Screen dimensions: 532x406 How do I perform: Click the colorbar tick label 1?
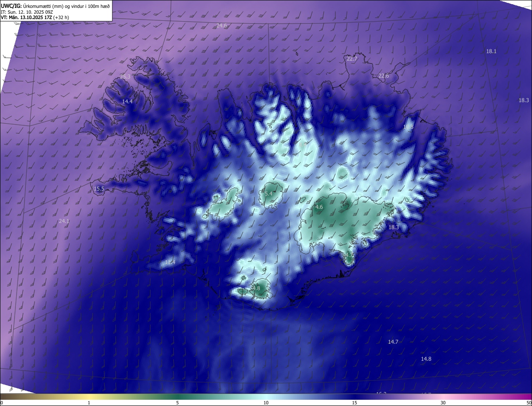89,403
